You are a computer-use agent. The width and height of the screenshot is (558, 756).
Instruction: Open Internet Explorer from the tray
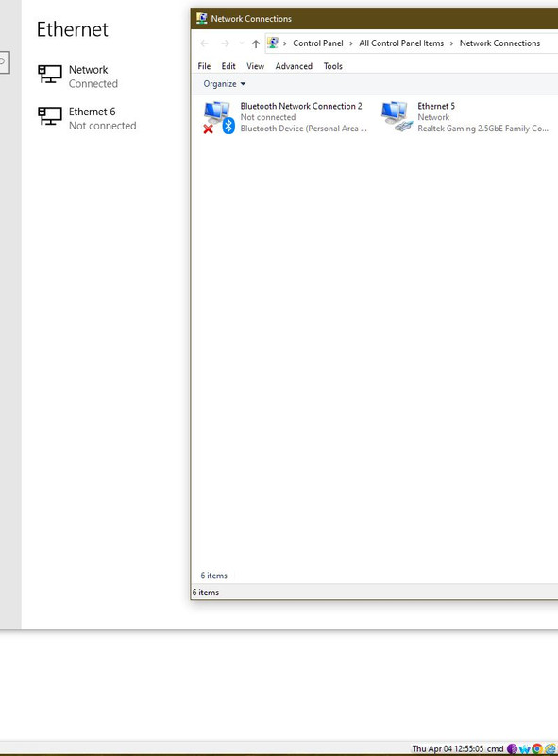point(550,748)
